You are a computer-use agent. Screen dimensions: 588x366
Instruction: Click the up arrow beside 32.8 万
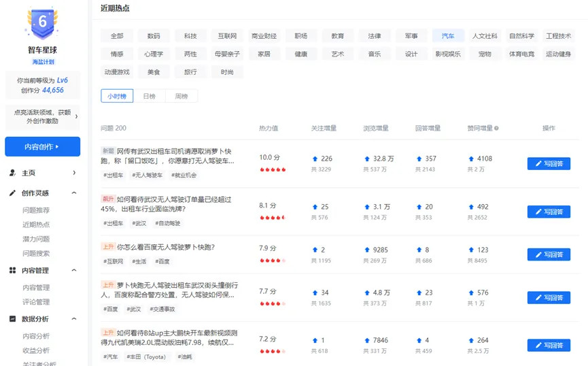[367, 159]
